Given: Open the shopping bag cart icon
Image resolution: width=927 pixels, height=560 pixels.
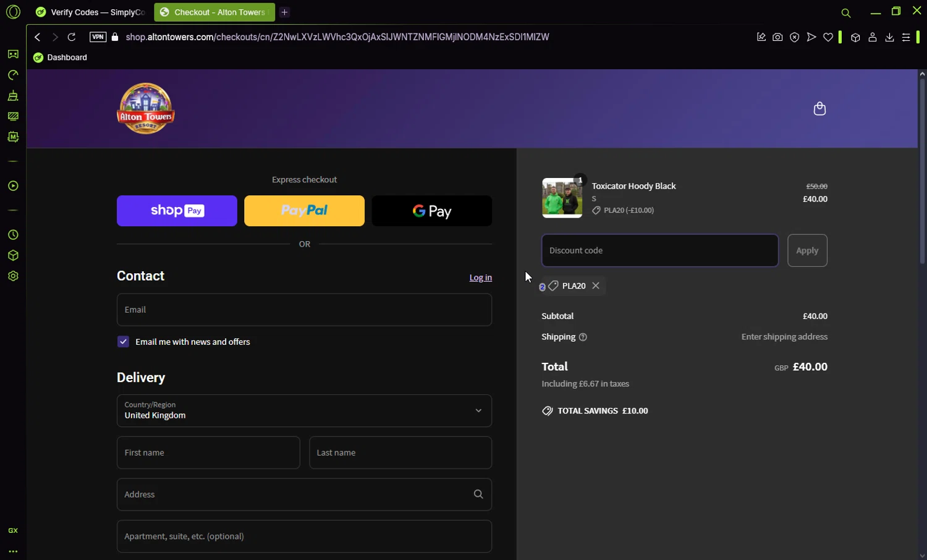Looking at the screenshot, I should pos(819,109).
